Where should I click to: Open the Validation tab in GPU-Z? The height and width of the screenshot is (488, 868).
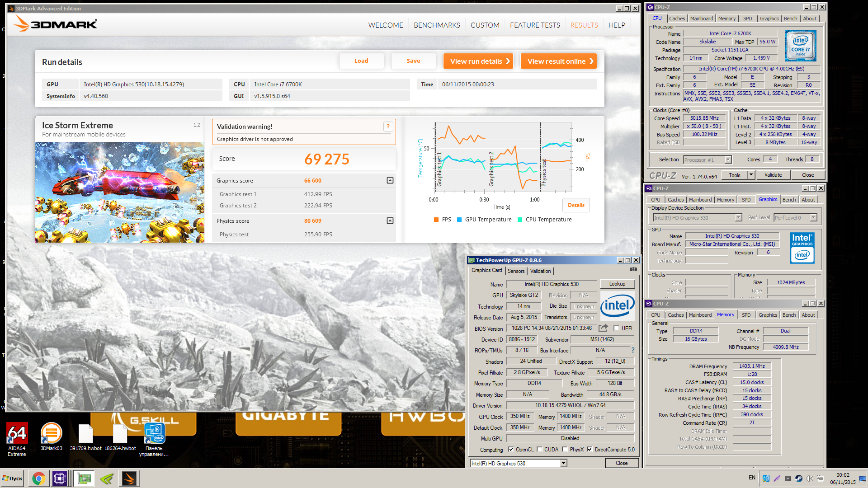click(x=540, y=271)
